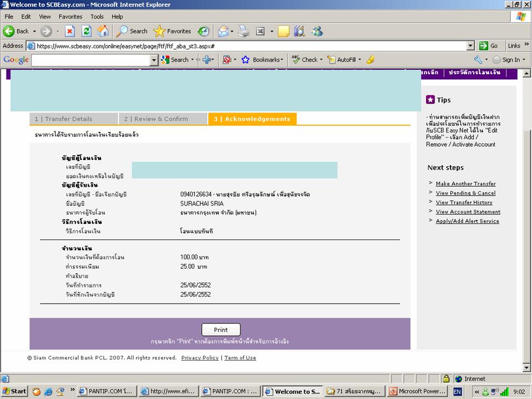Expand the Bookmarks dropdown arrow
Image resolution: width=532 pixels, height=399 pixels.
tap(282, 60)
